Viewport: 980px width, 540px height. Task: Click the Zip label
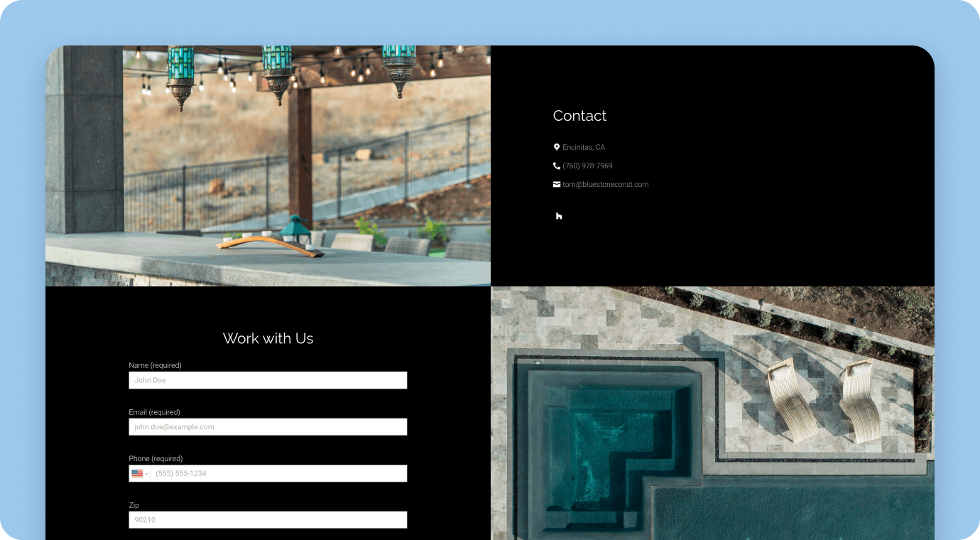(x=134, y=505)
